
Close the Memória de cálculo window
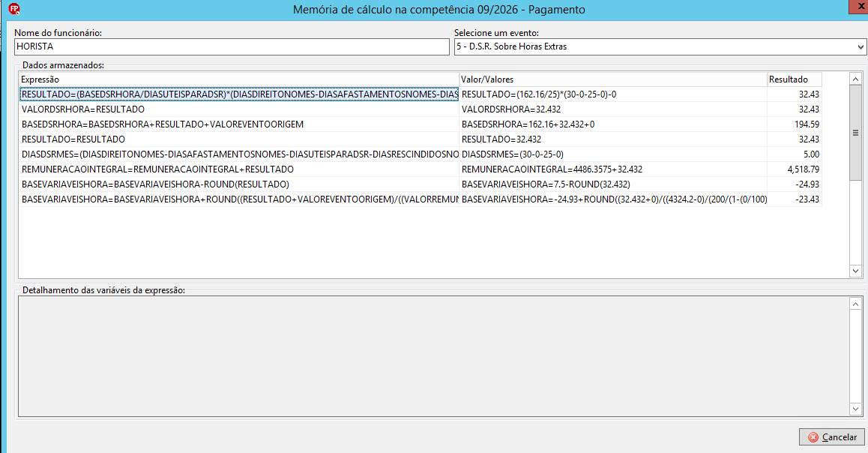860,6
